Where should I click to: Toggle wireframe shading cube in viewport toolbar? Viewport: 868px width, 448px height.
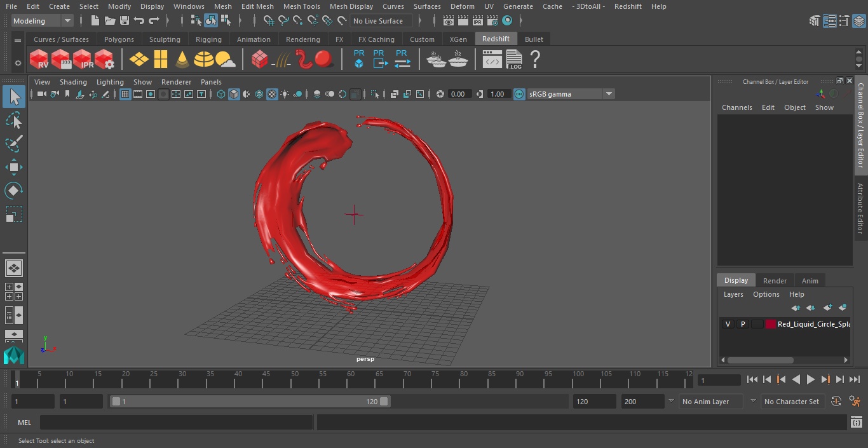[221, 94]
